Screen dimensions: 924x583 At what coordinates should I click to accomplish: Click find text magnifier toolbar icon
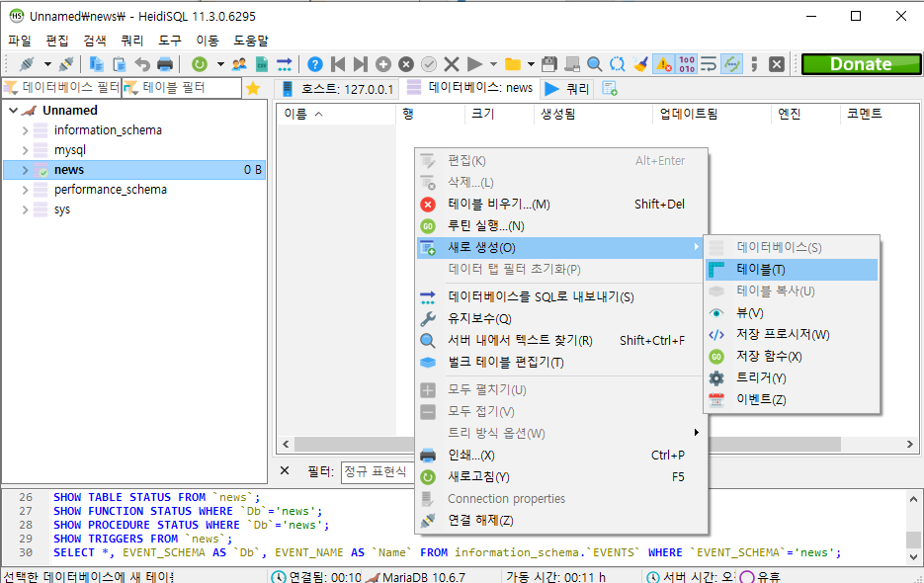pos(595,64)
